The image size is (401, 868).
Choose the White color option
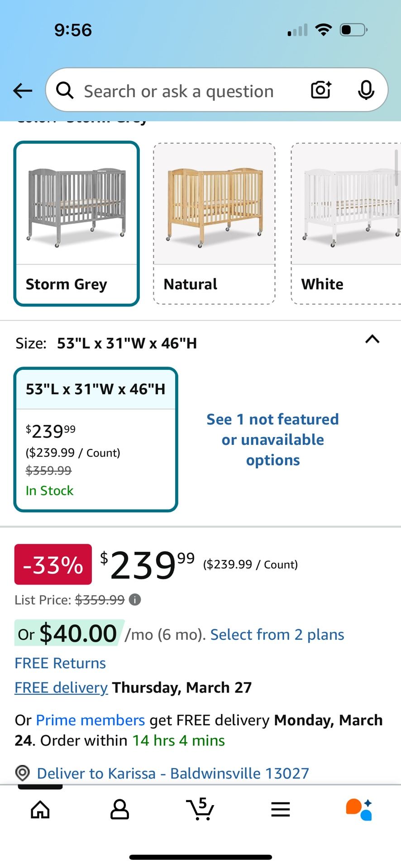pyautogui.click(x=346, y=223)
